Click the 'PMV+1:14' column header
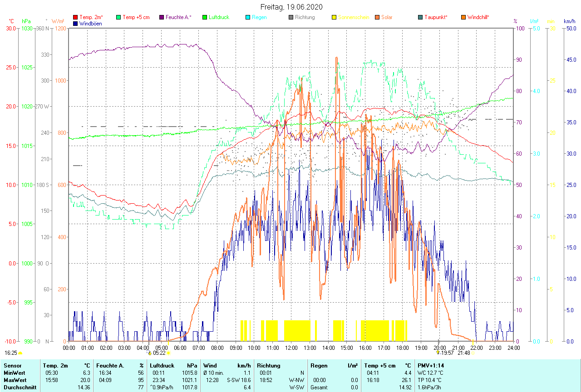 click(431, 365)
